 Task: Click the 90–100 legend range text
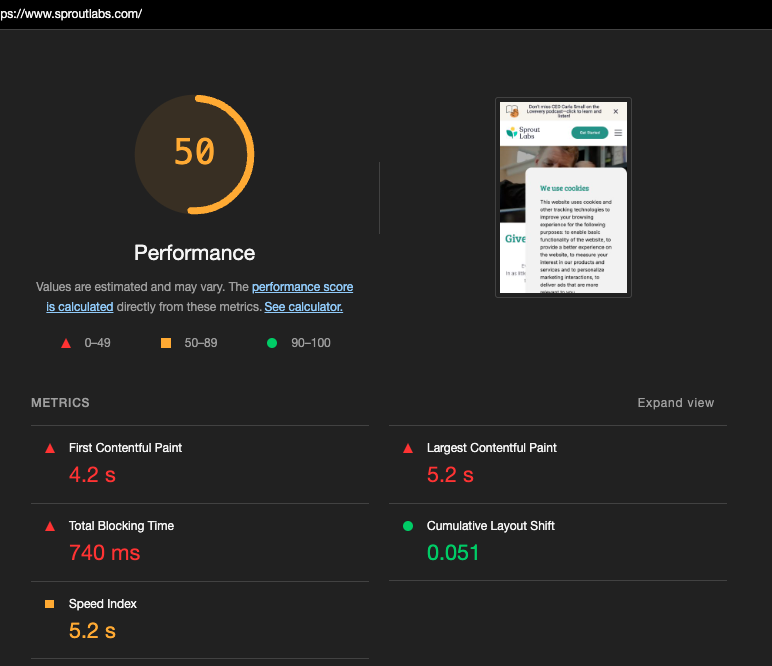pos(311,343)
